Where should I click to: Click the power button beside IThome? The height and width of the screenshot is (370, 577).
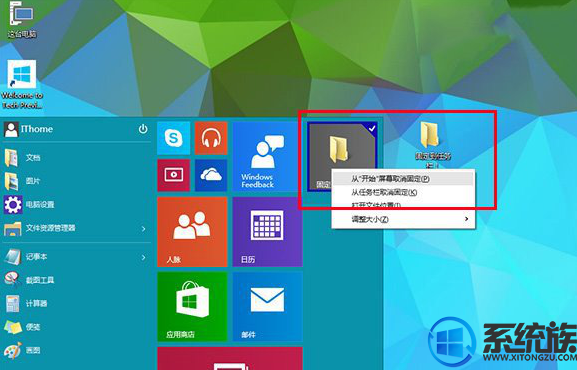point(143,129)
